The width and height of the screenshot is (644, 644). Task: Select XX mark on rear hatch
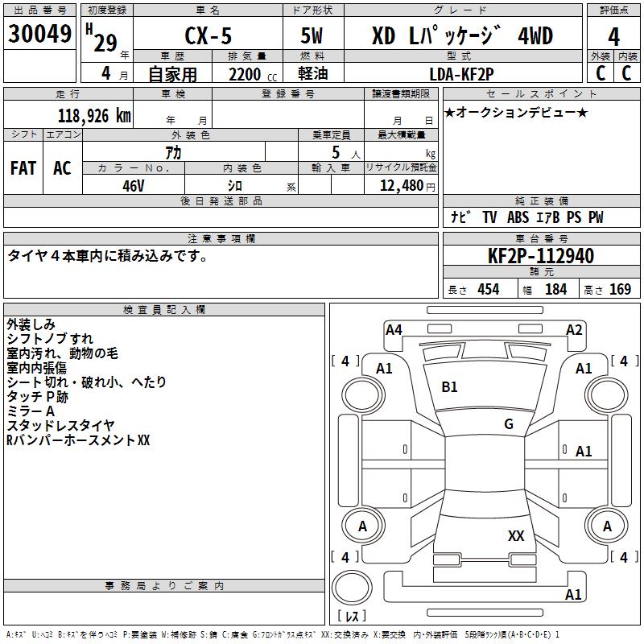[516, 535]
